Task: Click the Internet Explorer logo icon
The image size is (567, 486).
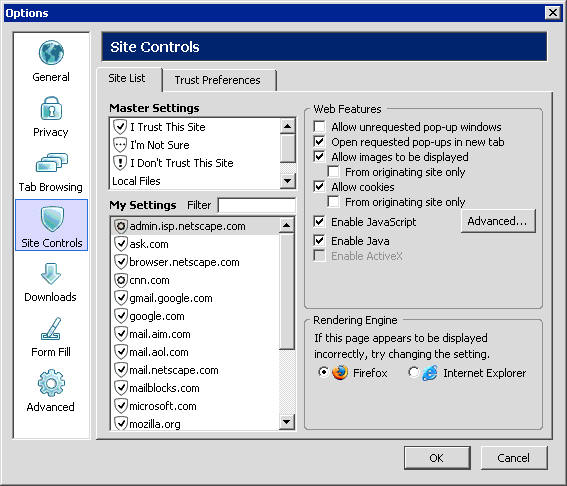Action: [430, 373]
